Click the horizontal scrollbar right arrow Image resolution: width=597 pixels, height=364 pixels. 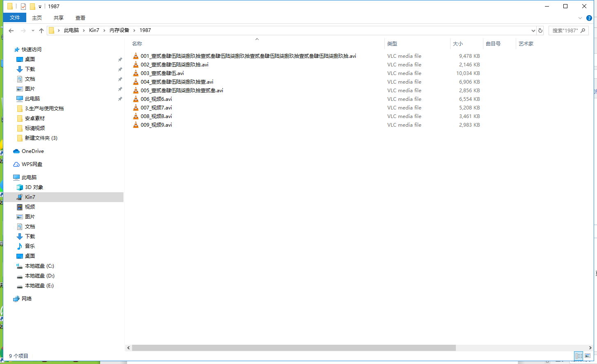591,348
